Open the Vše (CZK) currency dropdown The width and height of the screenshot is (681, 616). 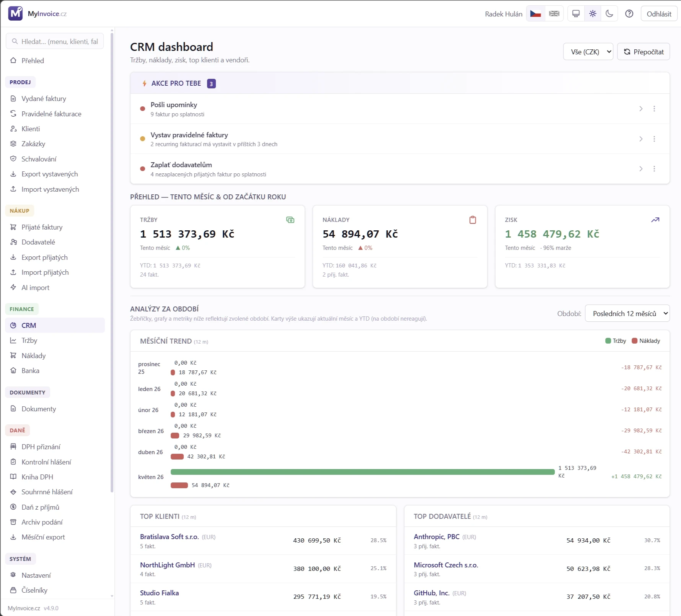[x=588, y=52]
